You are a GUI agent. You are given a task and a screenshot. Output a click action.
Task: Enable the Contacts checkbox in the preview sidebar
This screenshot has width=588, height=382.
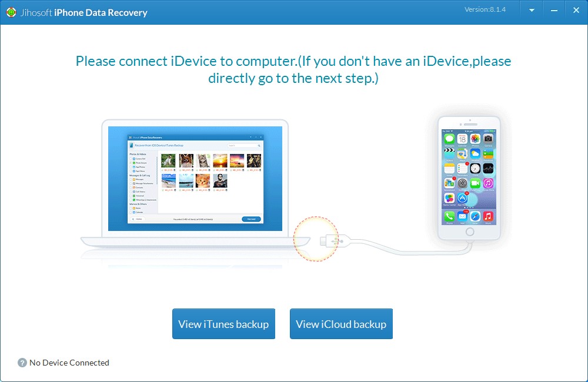[x=130, y=187]
